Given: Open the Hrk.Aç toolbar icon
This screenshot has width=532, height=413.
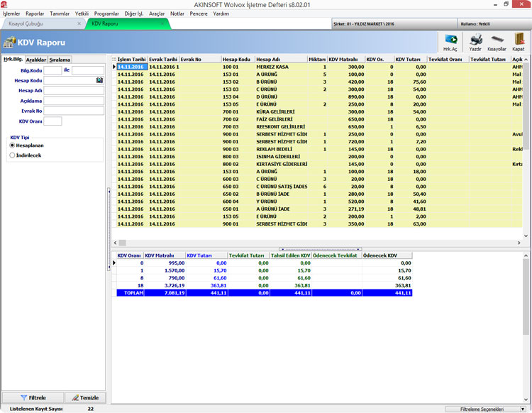Looking at the screenshot, I should coord(450,42).
